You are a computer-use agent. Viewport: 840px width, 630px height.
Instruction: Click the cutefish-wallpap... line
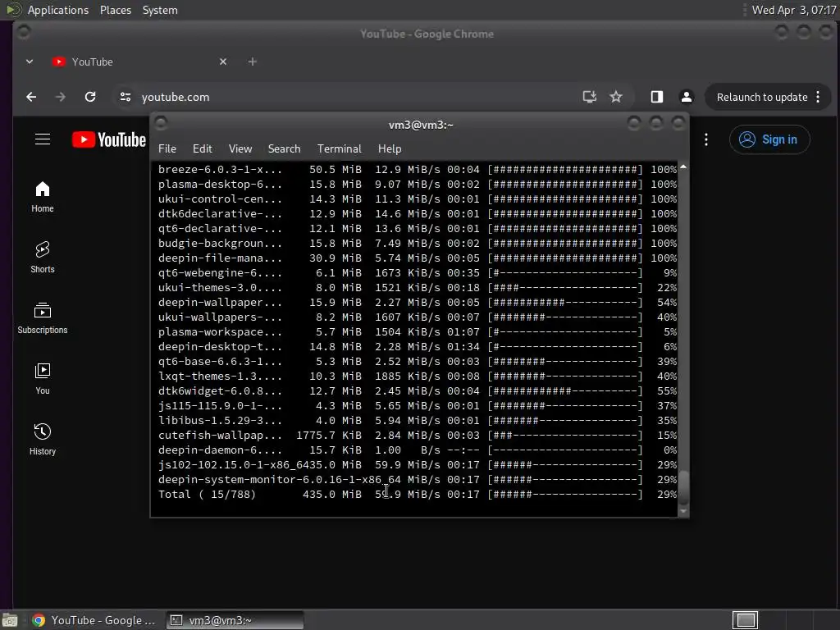[418, 435]
